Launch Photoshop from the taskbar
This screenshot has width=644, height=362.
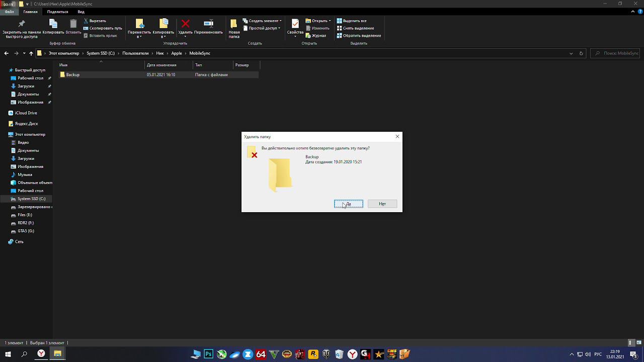[x=208, y=354]
